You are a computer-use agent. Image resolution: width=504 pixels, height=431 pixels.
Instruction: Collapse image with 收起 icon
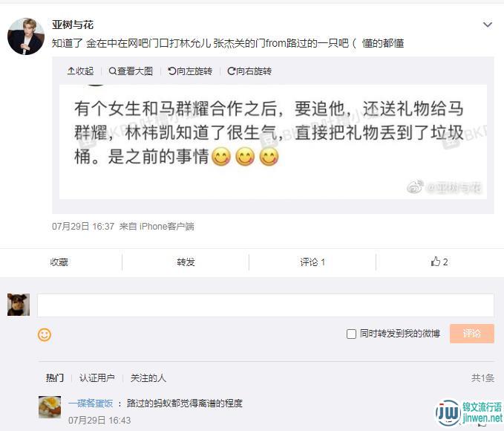point(80,71)
